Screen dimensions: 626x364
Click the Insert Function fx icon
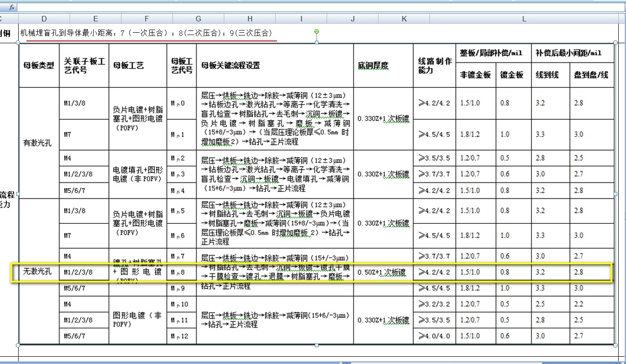point(11,7)
